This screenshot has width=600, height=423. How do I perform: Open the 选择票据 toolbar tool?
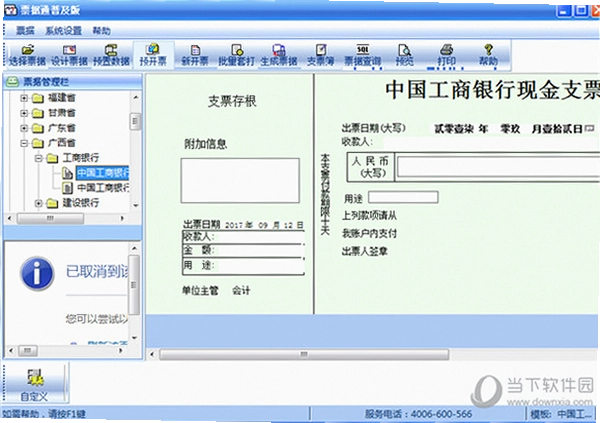(x=27, y=56)
